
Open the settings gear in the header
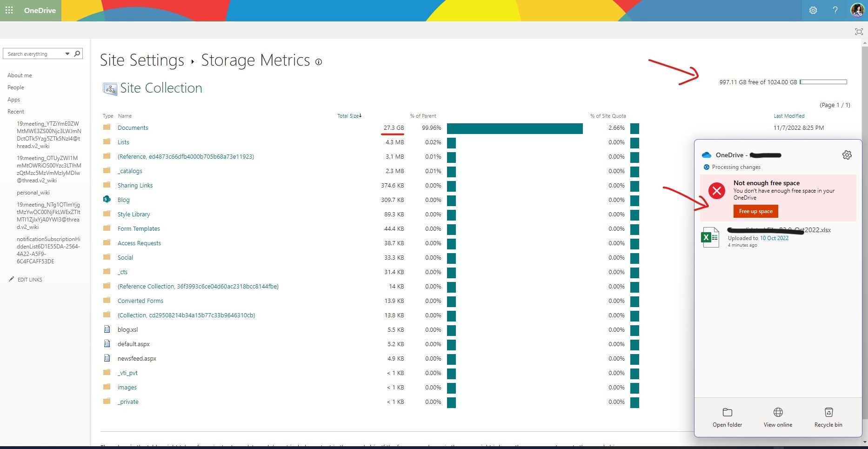click(813, 10)
